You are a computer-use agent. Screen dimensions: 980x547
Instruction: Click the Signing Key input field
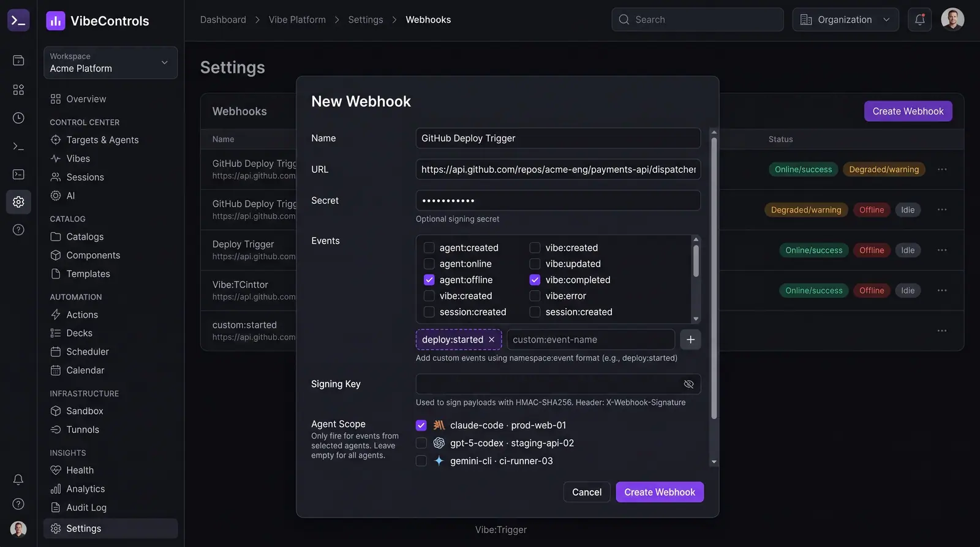click(558, 384)
